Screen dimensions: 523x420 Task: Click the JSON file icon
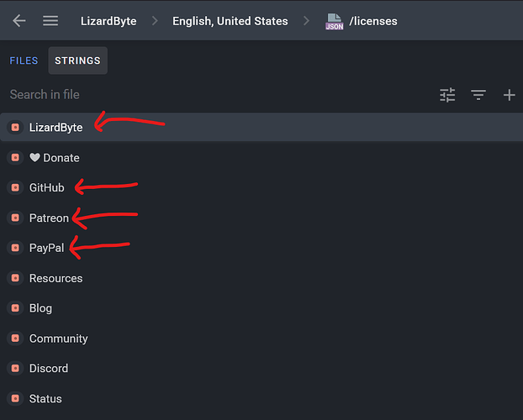pos(334,21)
